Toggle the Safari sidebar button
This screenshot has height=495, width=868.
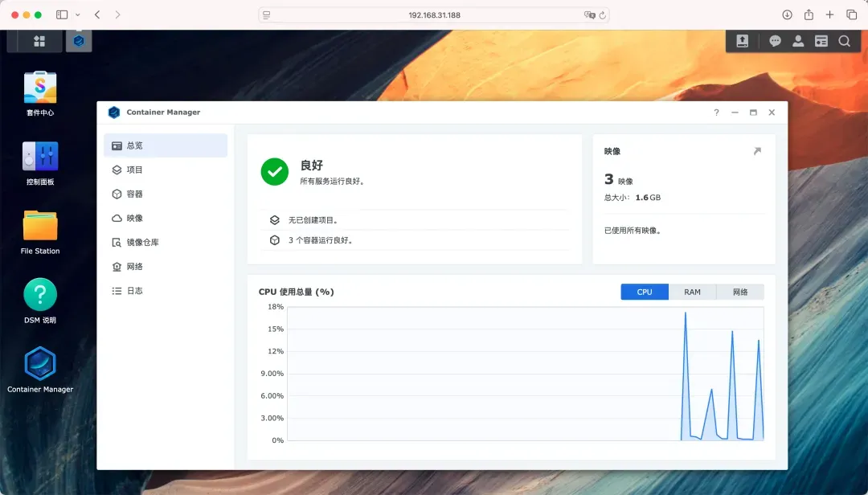tap(62, 15)
